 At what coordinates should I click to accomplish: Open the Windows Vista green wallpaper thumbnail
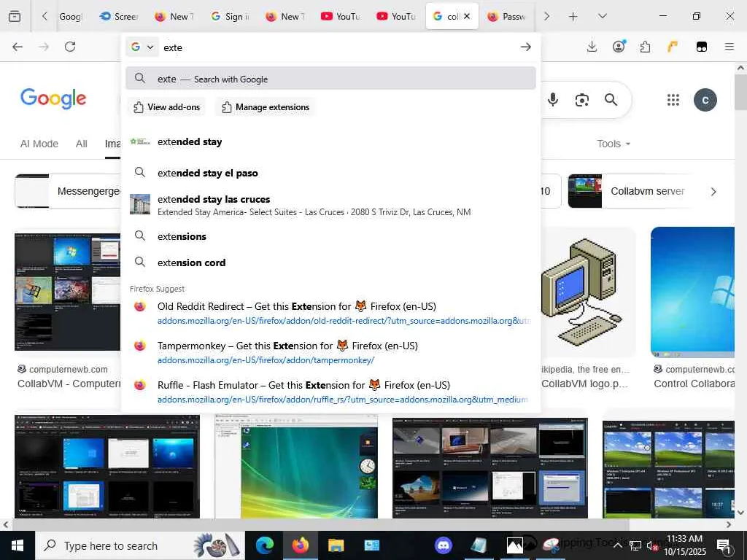click(x=296, y=467)
